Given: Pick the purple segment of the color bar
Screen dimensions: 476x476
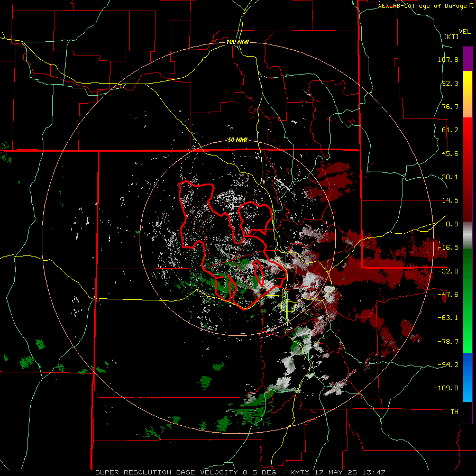Looking at the screenshot, I should (x=467, y=59).
